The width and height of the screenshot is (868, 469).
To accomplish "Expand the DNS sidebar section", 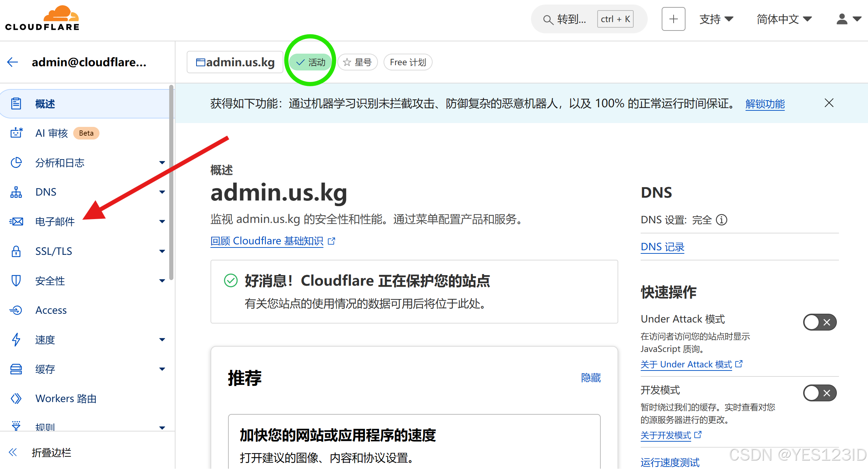I will pos(162,192).
